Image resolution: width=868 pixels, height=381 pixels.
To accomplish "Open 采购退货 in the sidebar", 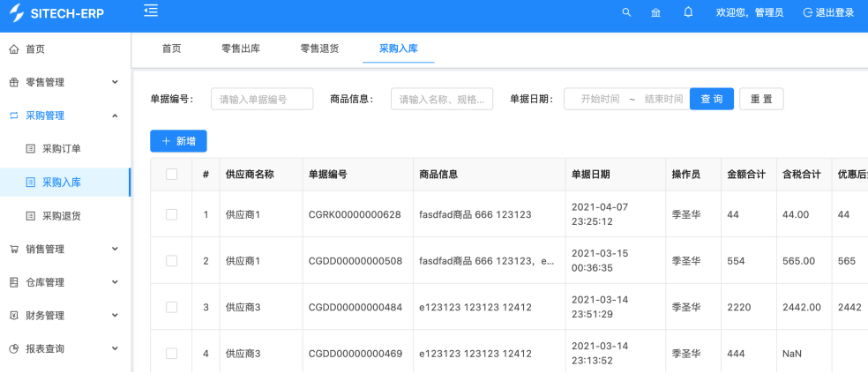I will (67, 216).
